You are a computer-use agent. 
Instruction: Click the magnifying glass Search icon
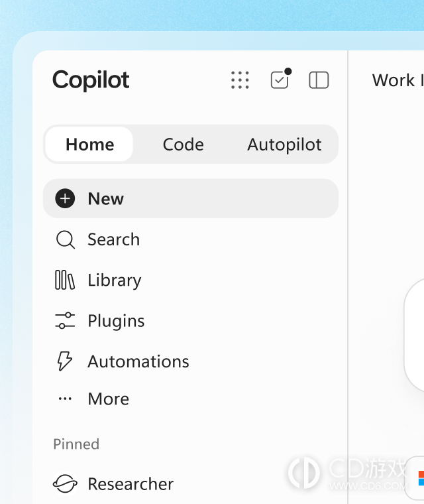point(65,239)
